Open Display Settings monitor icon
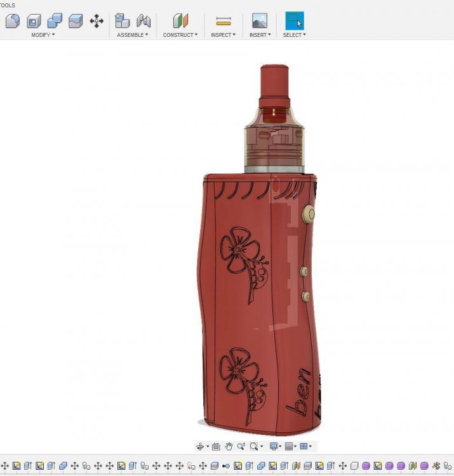454x476 pixels. pyautogui.click(x=274, y=446)
